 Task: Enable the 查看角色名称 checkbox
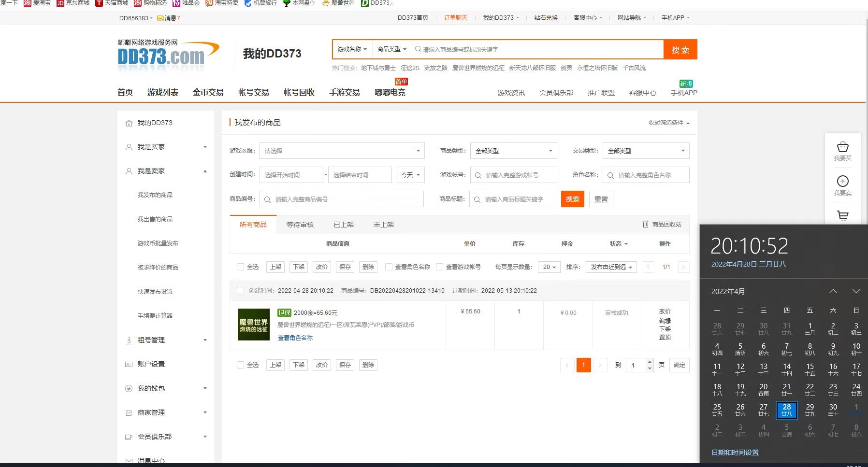click(x=389, y=267)
